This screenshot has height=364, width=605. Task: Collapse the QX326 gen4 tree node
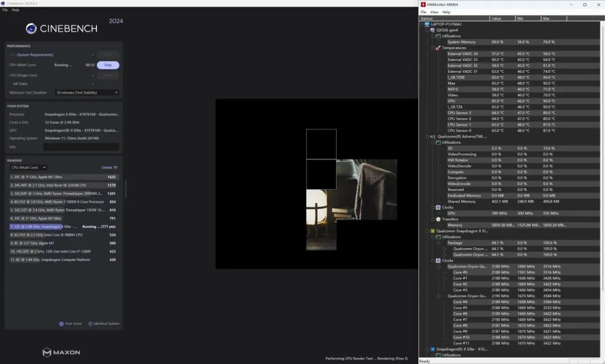click(427, 30)
